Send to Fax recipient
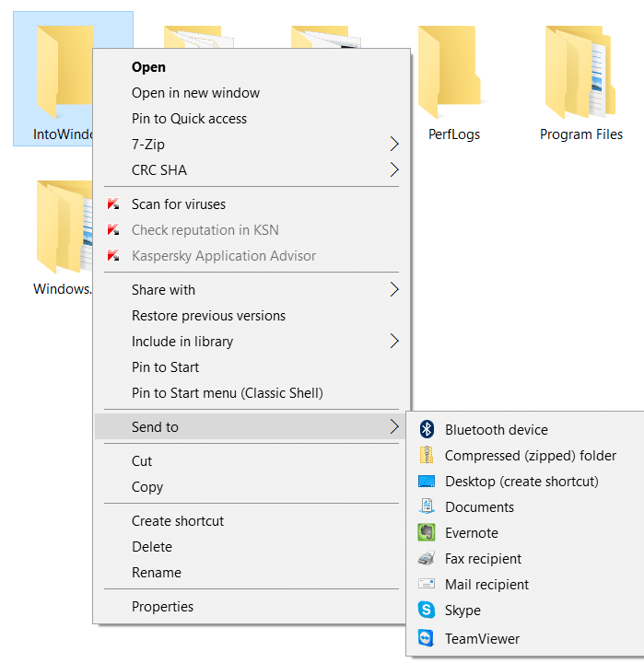Image resolution: width=644 pixels, height=663 pixels. click(525, 559)
